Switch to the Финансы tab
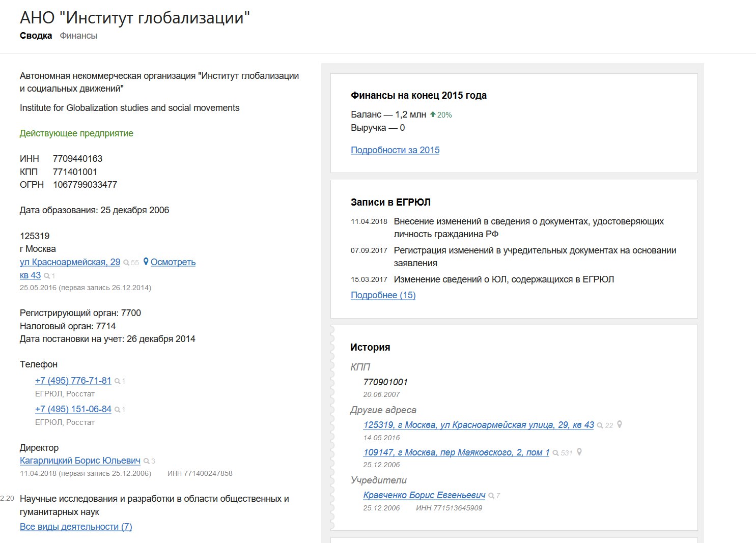Image resolution: width=756 pixels, height=543 pixels. (78, 36)
